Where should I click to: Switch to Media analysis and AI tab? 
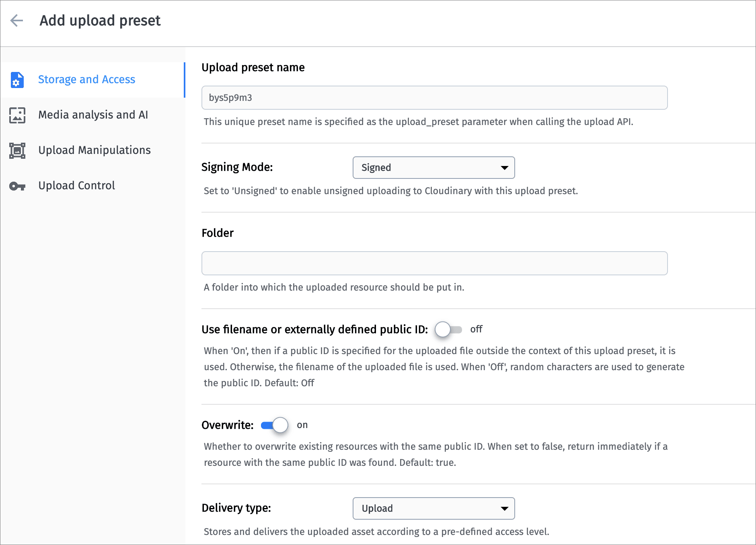point(93,115)
